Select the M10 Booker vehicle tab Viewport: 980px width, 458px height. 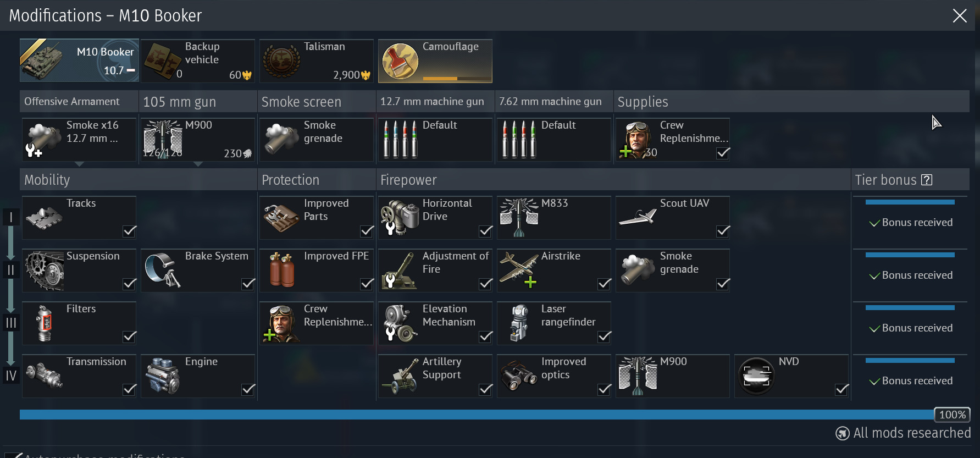(79, 60)
